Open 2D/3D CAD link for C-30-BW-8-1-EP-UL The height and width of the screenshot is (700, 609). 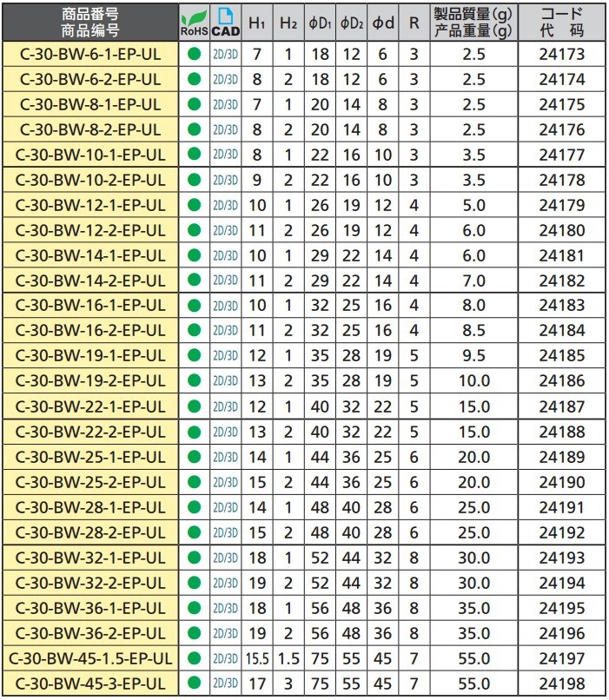[225, 104]
